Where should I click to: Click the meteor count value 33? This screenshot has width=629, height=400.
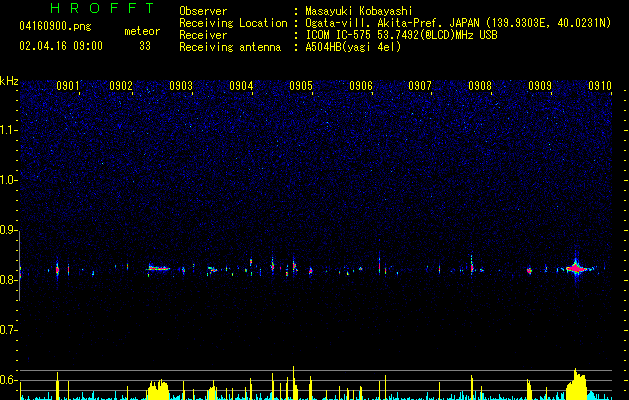(145, 46)
